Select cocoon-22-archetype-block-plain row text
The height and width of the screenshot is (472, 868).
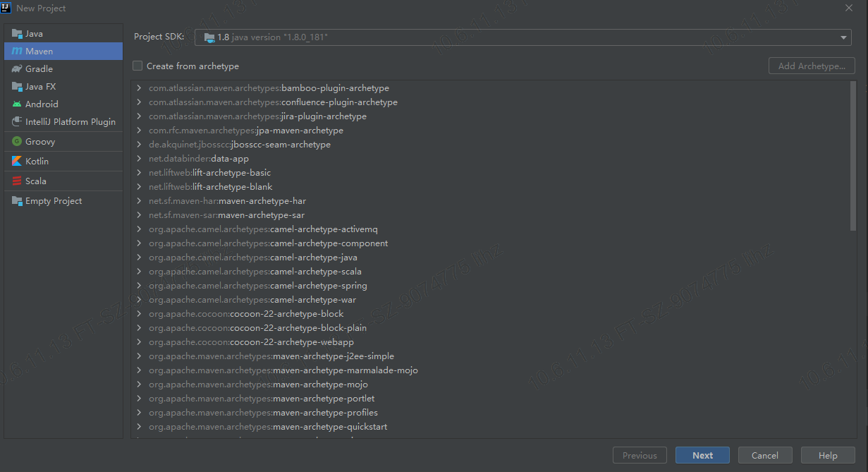tap(257, 328)
